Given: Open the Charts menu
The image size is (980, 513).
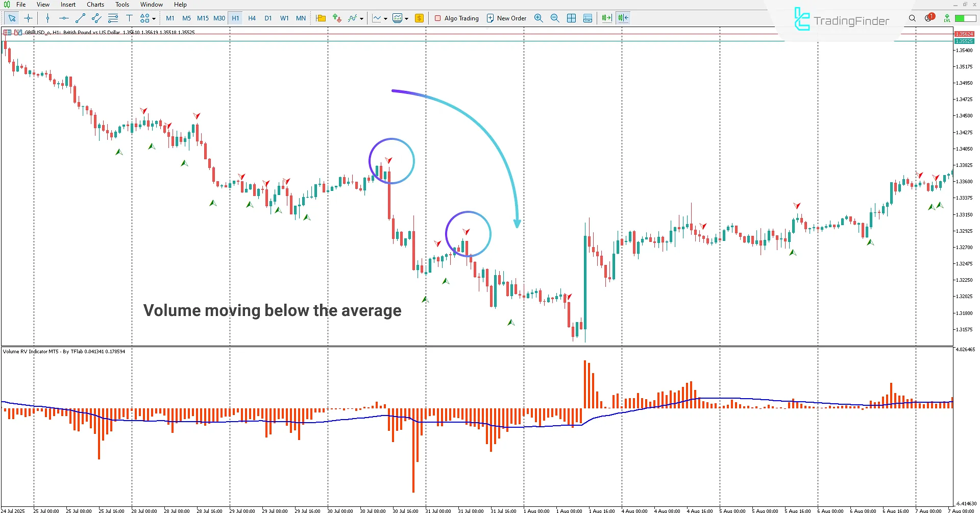Looking at the screenshot, I should pos(95,4).
